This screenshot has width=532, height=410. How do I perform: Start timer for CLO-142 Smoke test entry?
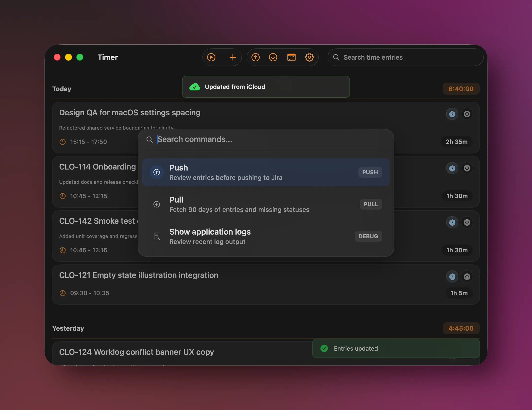coord(452,222)
